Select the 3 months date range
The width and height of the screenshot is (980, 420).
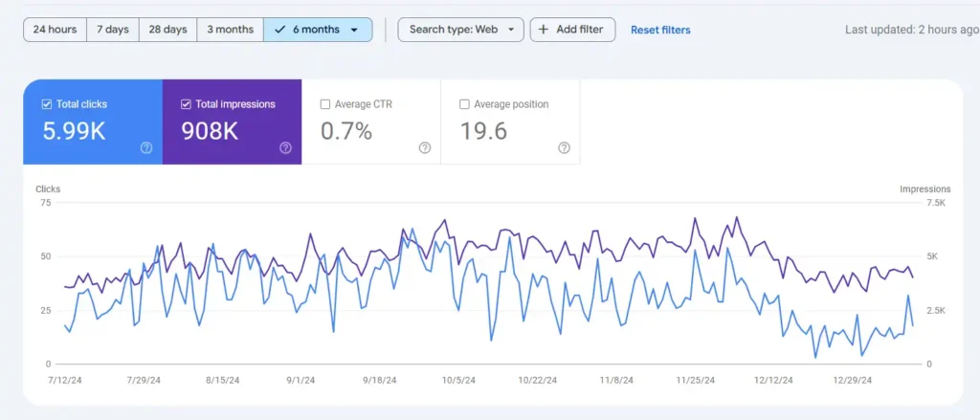click(x=230, y=30)
